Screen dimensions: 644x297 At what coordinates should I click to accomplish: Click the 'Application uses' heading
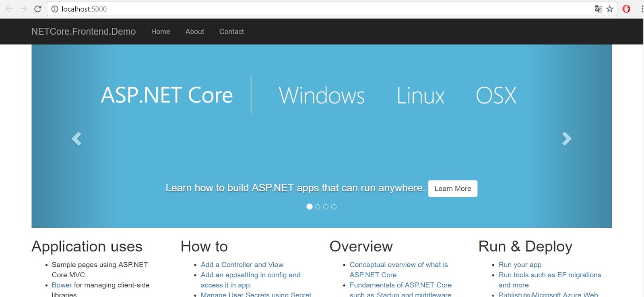[x=87, y=246]
